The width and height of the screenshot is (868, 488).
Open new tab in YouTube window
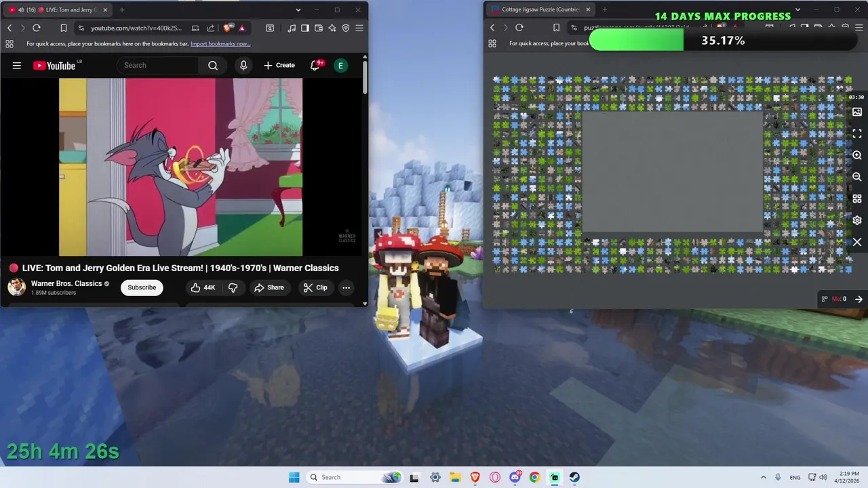[x=122, y=10]
